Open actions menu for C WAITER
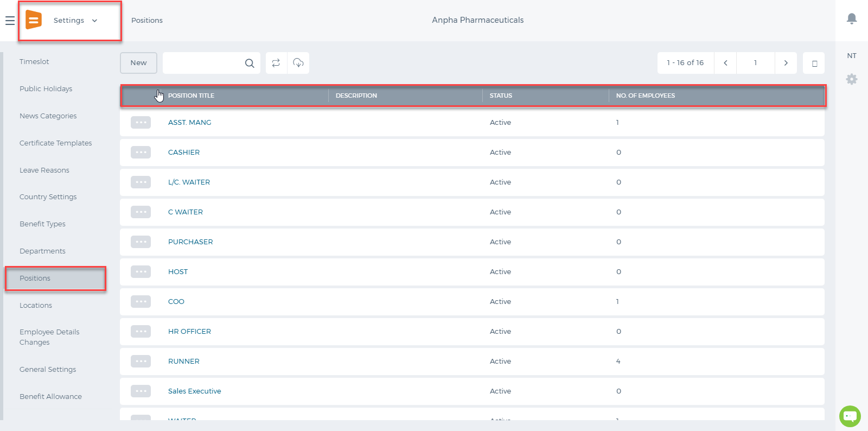The height and width of the screenshot is (431, 868). 141,212
